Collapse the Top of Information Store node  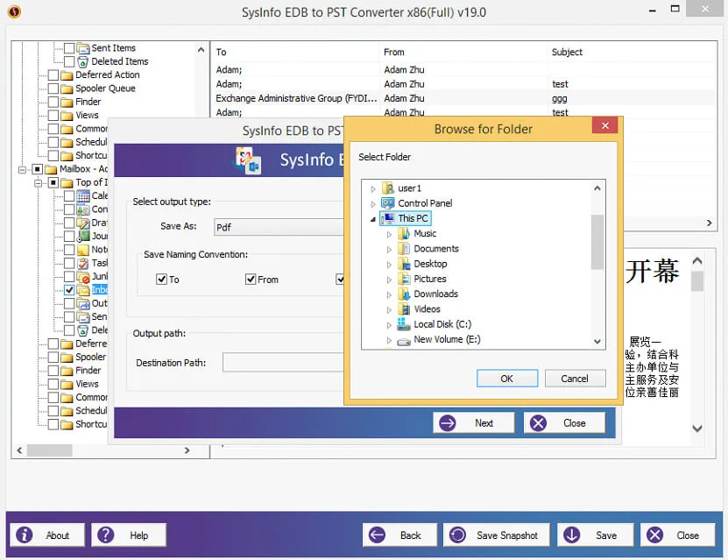pyautogui.click(x=38, y=183)
